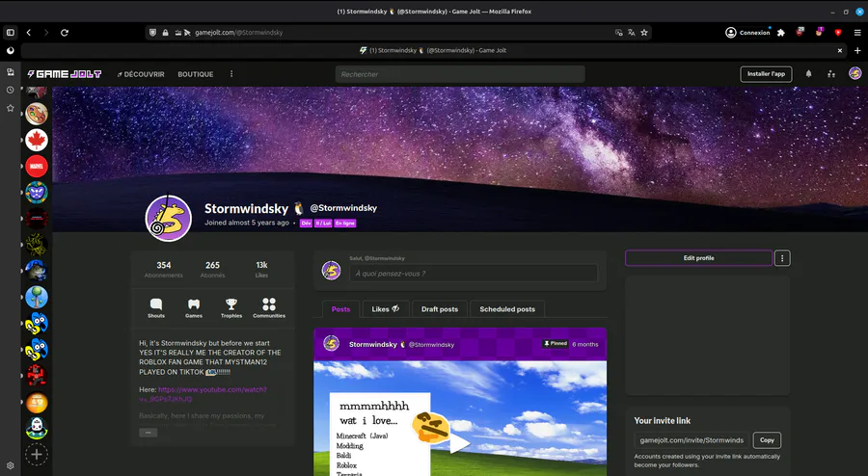Close the Game Jolt browser tab

pyautogui.click(x=840, y=50)
